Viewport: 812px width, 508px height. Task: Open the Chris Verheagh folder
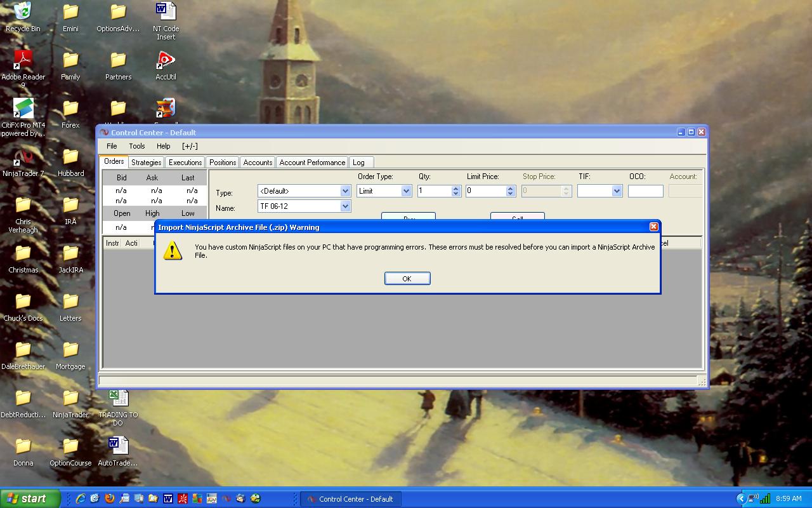(23, 215)
